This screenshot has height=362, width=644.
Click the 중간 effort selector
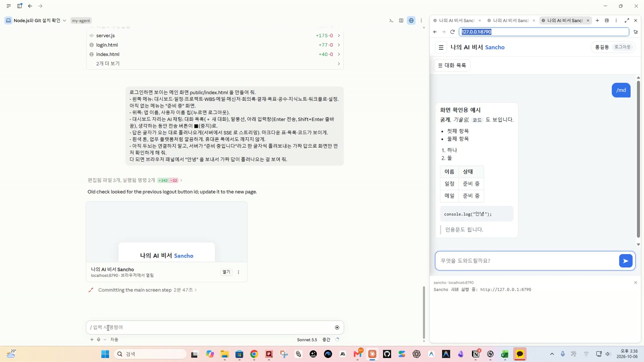click(326, 340)
